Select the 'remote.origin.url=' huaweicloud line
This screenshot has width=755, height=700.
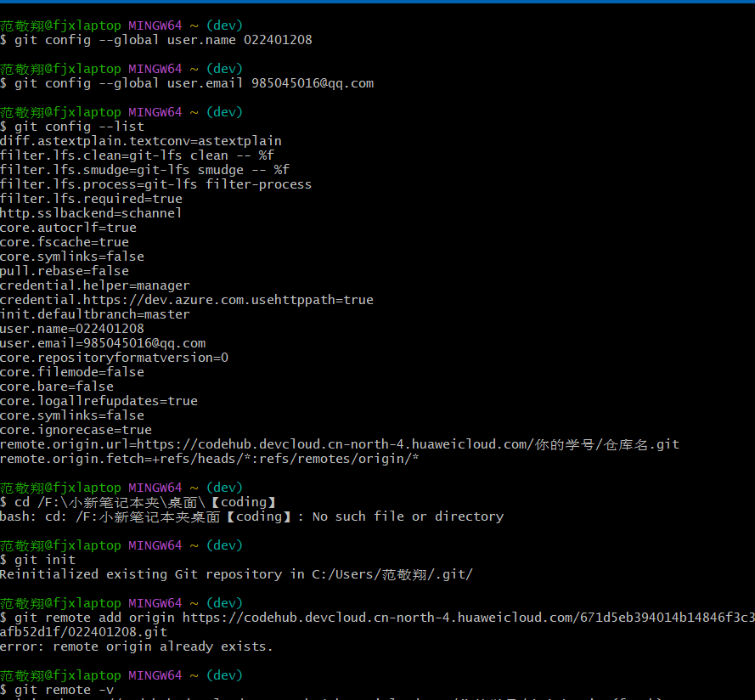click(x=340, y=444)
